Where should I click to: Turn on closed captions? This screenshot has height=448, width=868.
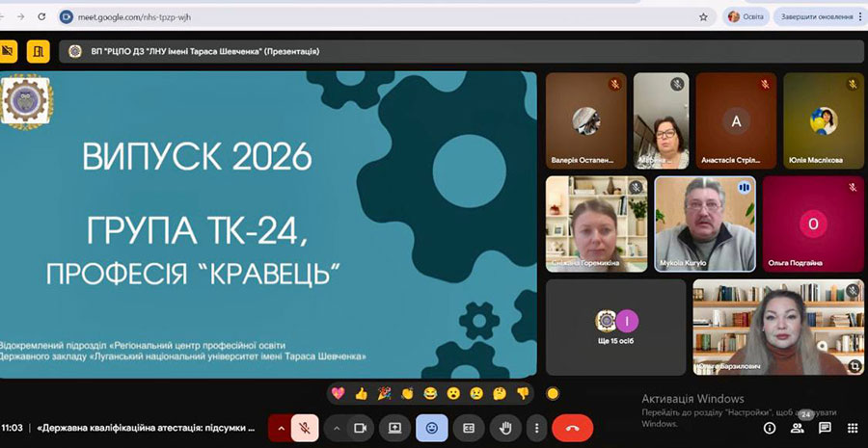click(469, 428)
